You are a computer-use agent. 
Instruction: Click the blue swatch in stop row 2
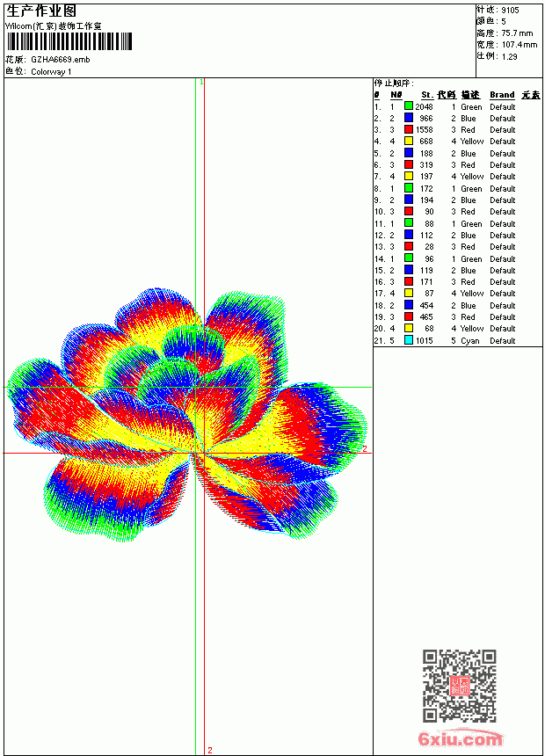409,118
